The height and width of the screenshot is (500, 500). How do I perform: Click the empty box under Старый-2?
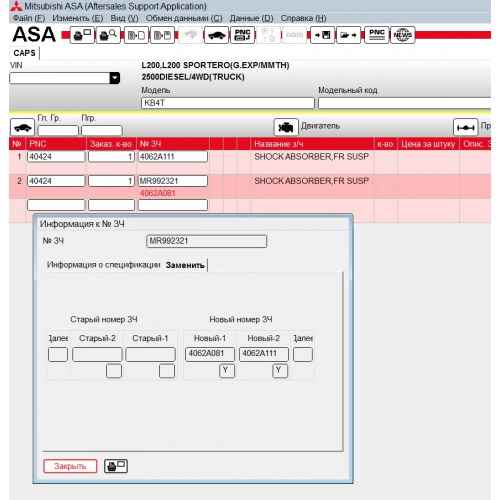114,371
